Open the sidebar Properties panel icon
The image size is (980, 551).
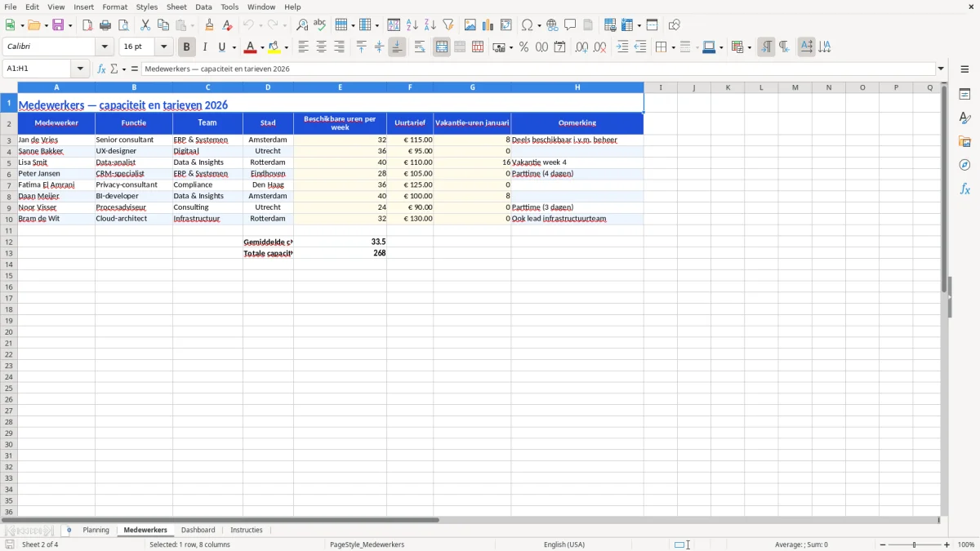tap(964, 94)
